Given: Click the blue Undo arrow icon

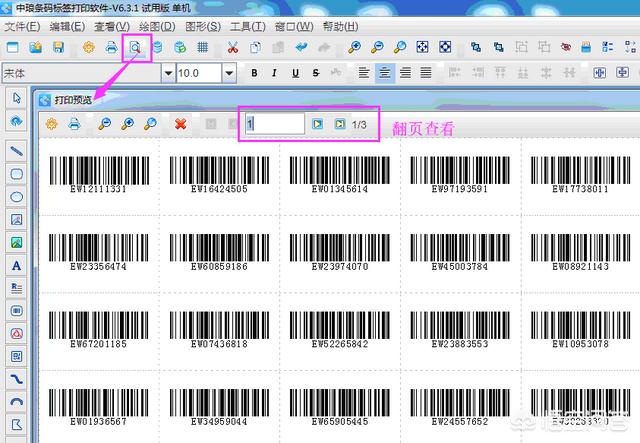Looking at the screenshot, I should tap(301, 47).
